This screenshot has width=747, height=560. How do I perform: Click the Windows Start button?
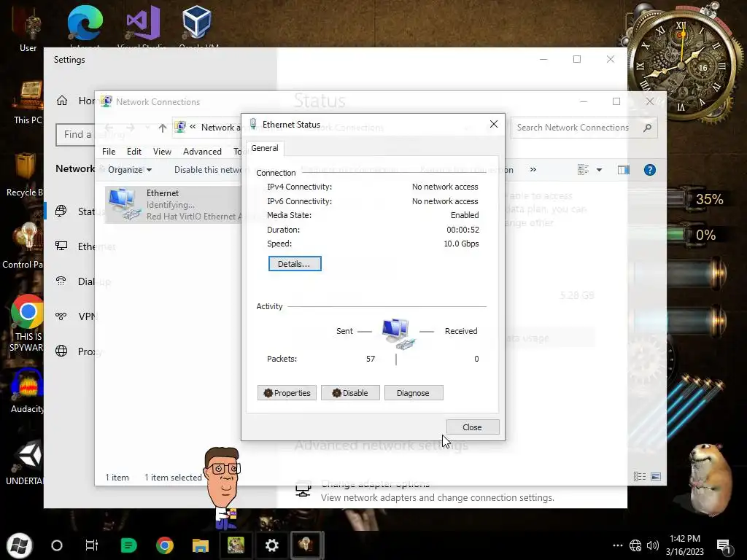click(x=19, y=545)
